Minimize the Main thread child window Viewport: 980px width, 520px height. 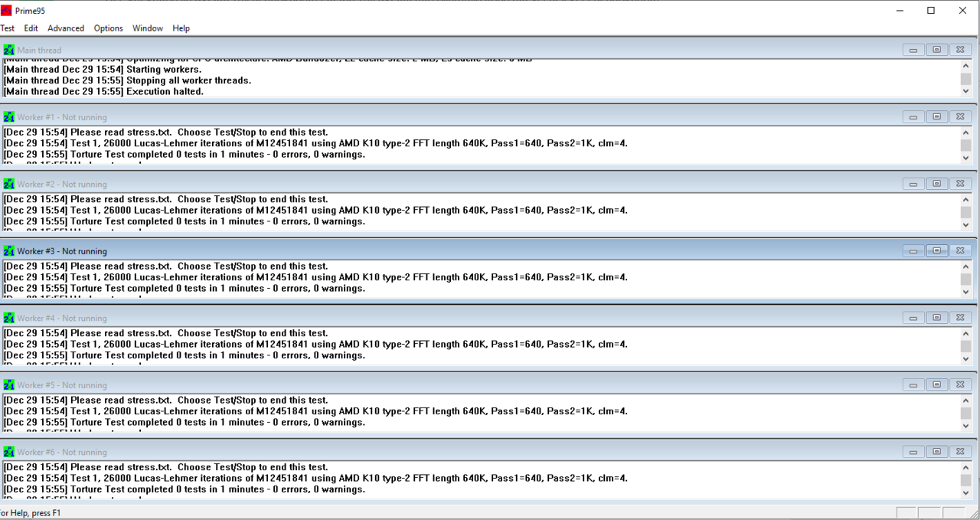(x=913, y=50)
